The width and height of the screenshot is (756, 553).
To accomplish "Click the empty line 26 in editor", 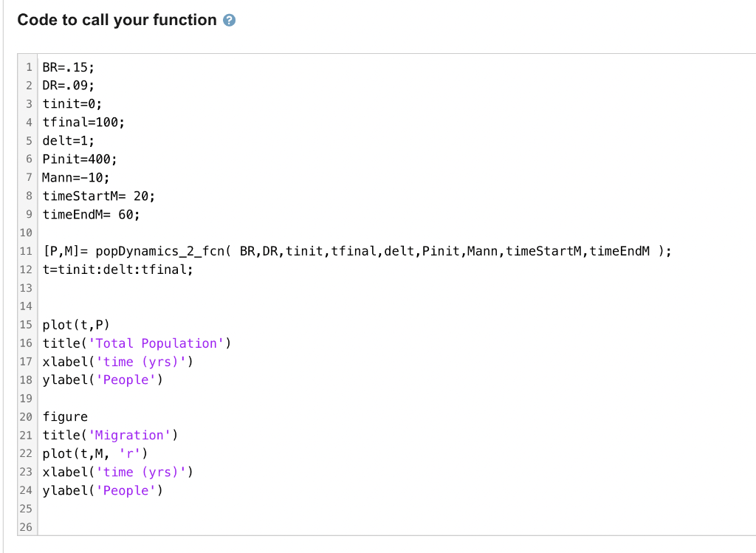I will (396, 527).
